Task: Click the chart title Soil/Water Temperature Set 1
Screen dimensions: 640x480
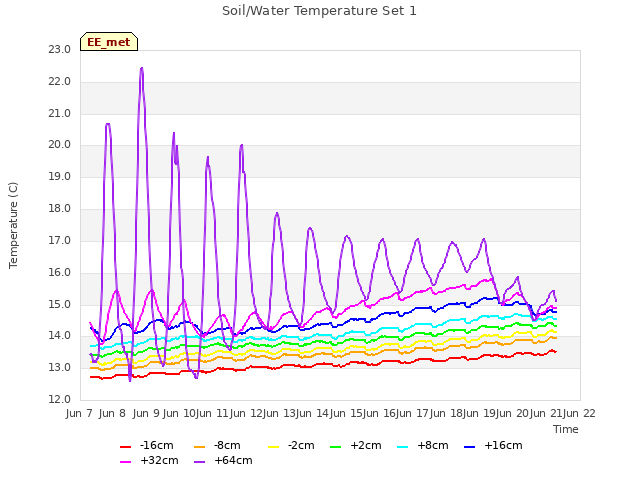Action: click(319, 11)
